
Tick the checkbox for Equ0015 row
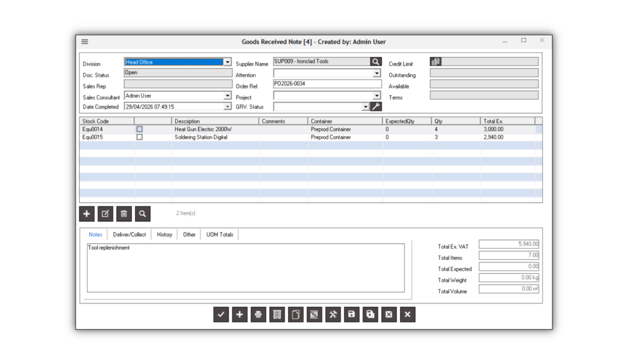139,137
